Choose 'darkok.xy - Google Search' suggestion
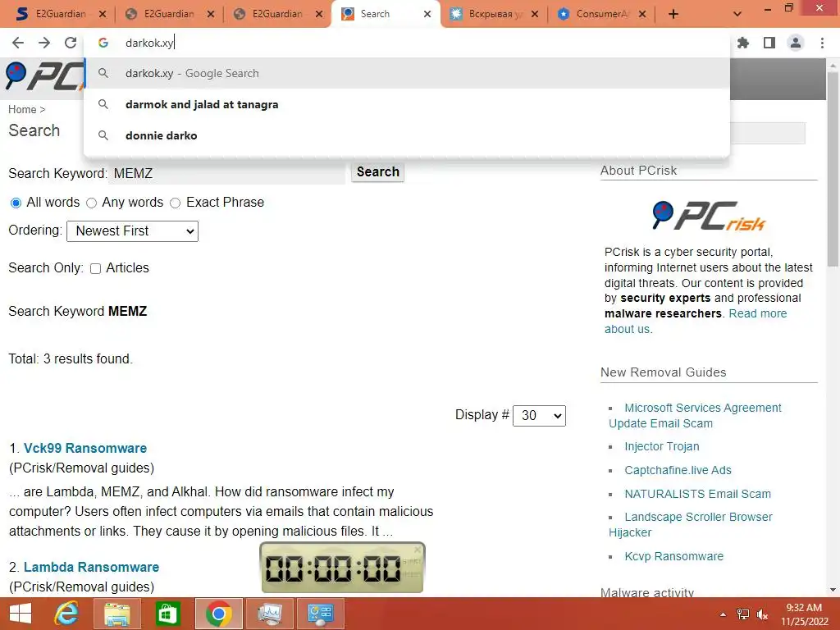The height and width of the screenshot is (630, 840). point(407,73)
